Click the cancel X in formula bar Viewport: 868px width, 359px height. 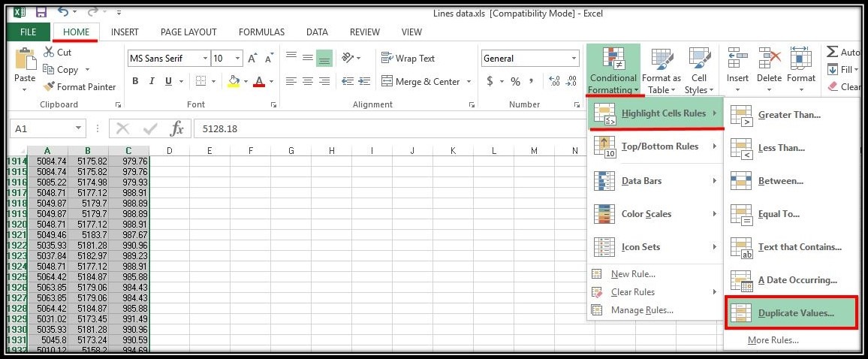(x=123, y=129)
